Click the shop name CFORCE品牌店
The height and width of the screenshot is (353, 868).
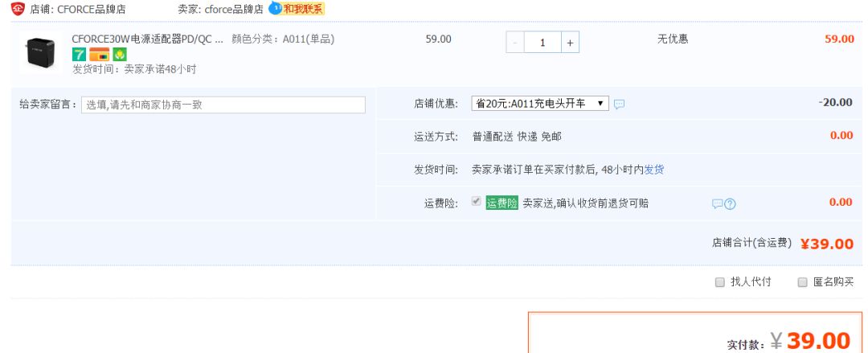[92, 10]
